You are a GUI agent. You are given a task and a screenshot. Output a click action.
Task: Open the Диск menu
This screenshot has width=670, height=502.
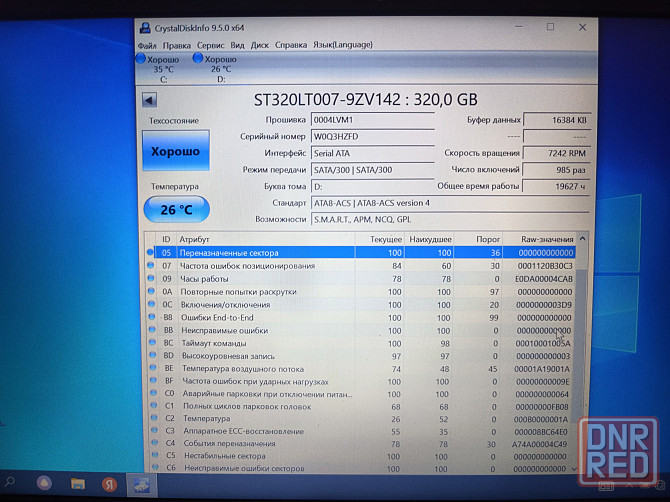pyautogui.click(x=259, y=45)
